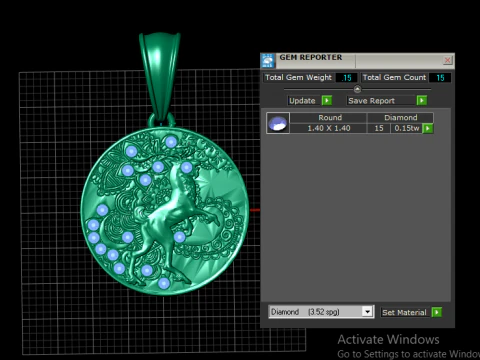The image size is (480, 360).
Task: Click the Update label
Action: 302,101
